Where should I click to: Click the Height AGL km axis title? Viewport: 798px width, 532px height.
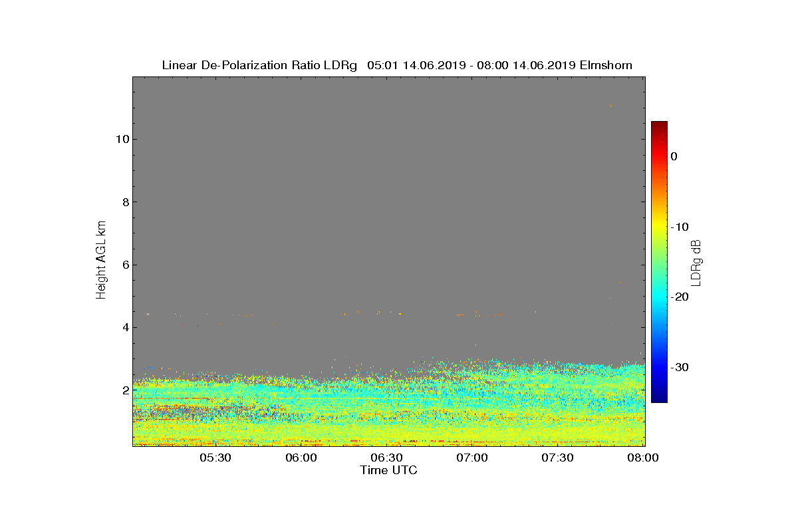point(101,260)
